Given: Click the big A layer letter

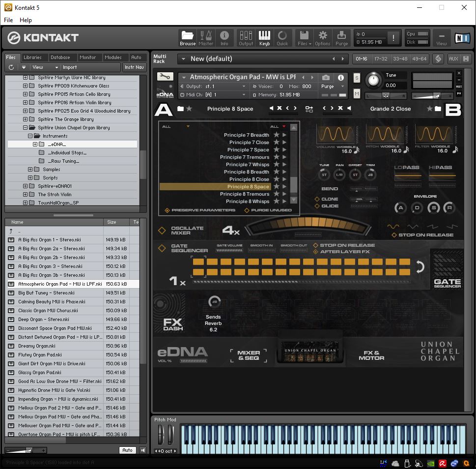Looking at the screenshot, I should click(163, 110).
